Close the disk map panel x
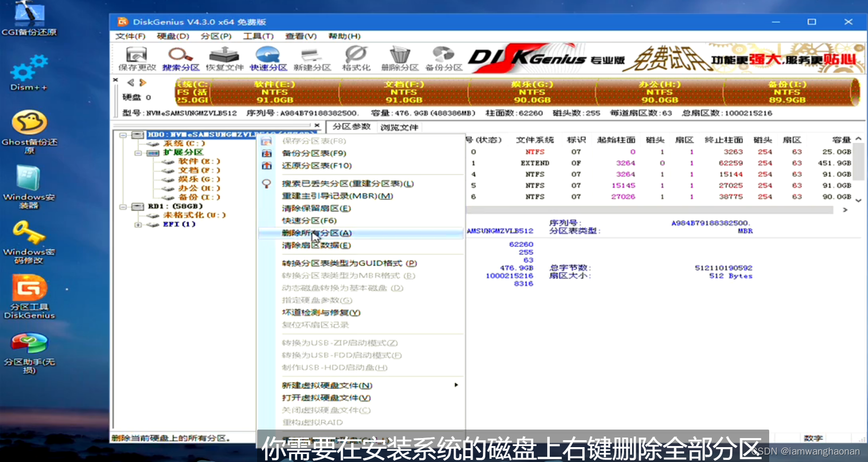This screenshot has width=868, height=462. click(115, 80)
